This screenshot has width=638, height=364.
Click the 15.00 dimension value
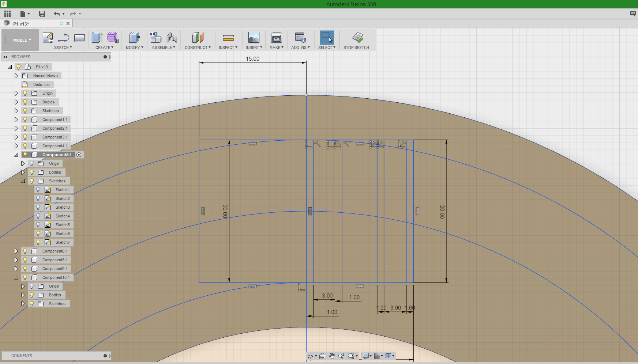[252, 59]
